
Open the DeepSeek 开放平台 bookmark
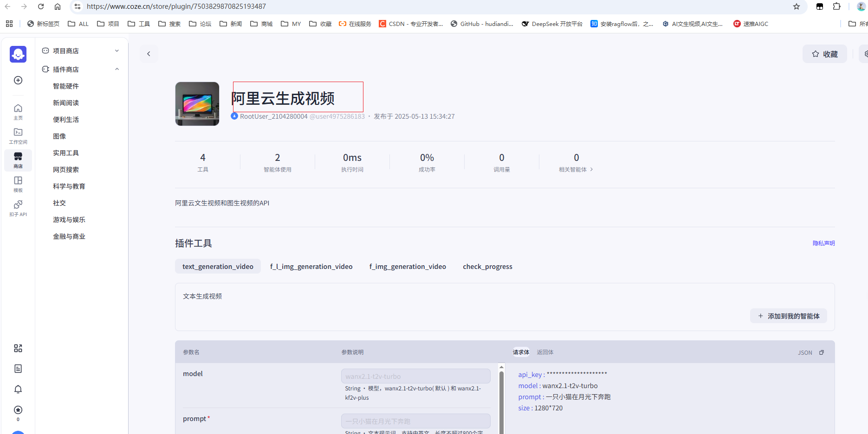click(x=552, y=24)
